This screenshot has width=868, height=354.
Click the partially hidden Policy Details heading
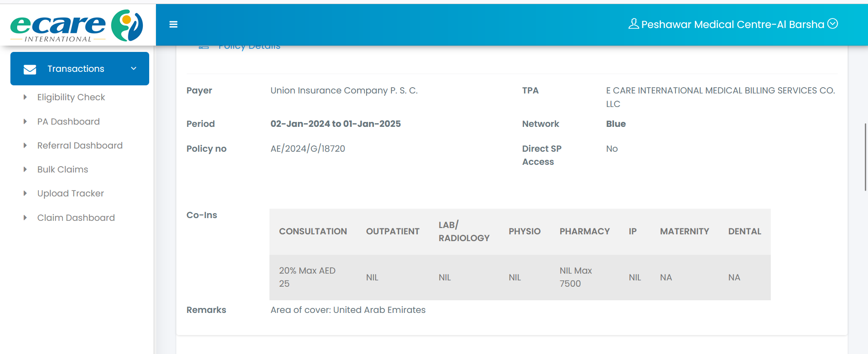click(249, 47)
